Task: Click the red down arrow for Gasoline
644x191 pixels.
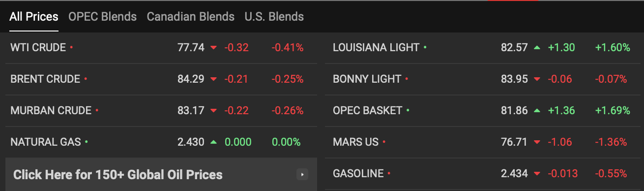Action: click(x=537, y=174)
